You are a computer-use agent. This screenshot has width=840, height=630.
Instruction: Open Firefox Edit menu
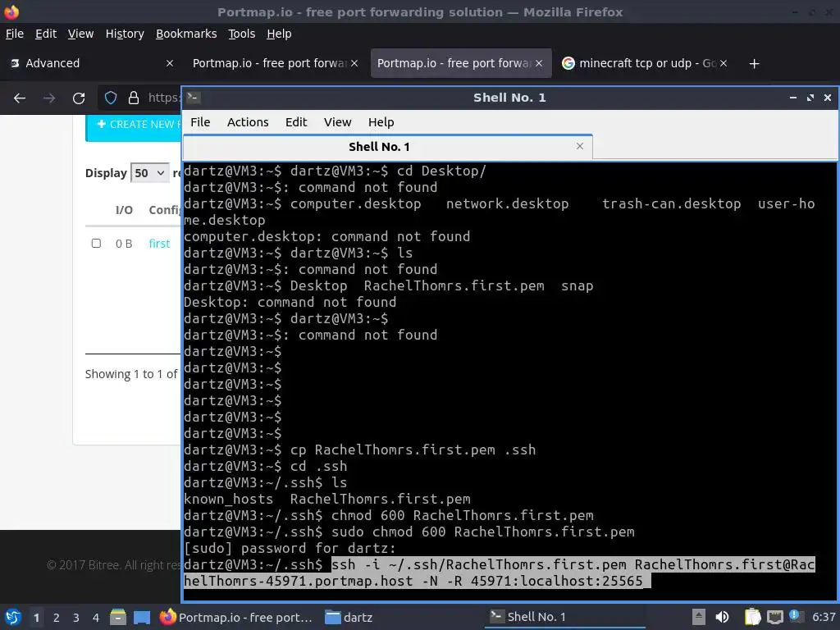pos(46,34)
